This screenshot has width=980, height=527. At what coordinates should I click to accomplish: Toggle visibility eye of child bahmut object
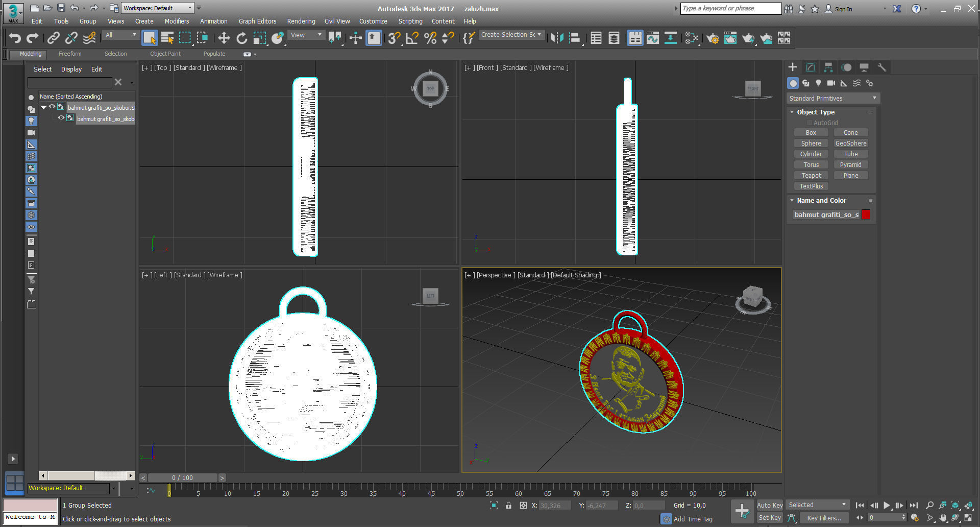61,118
